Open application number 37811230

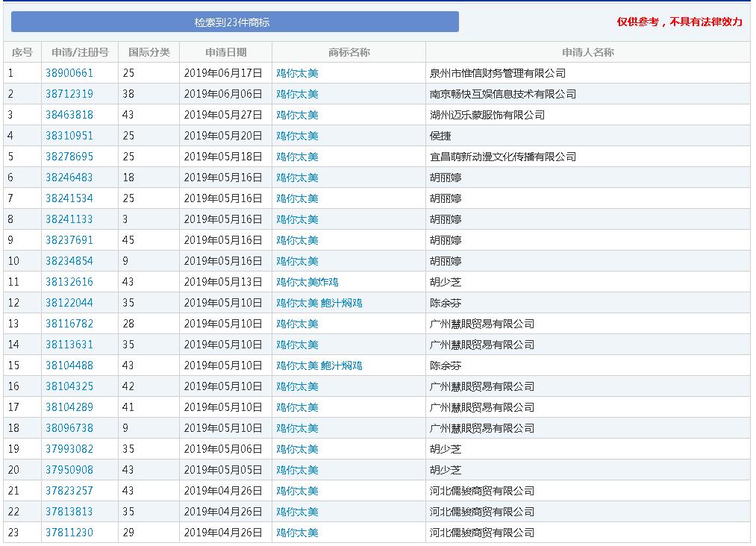pyautogui.click(x=69, y=533)
